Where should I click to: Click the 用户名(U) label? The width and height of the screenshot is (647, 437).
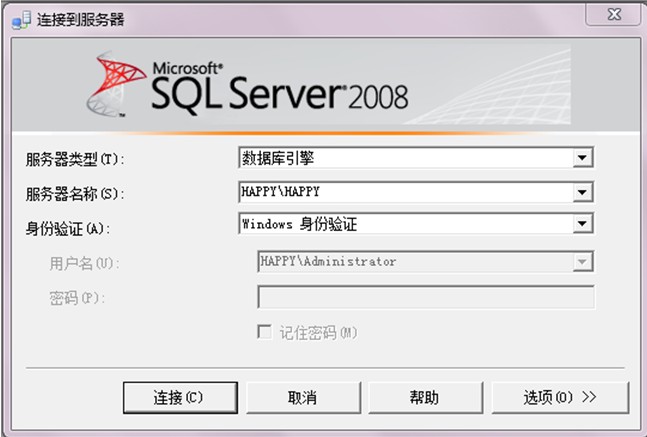[84, 263]
